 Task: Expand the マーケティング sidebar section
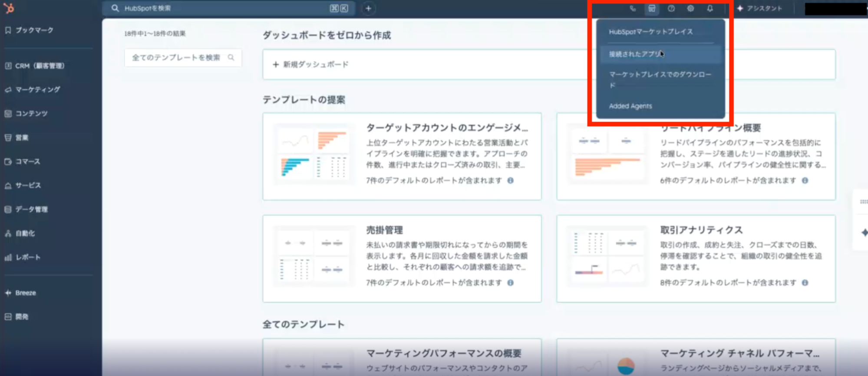pos(37,90)
